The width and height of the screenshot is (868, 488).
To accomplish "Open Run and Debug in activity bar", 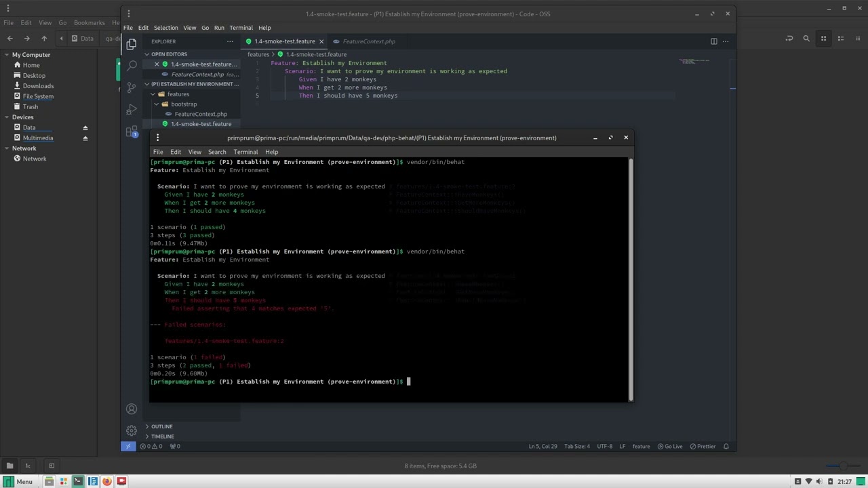I will pyautogui.click(x=132, y=110).
